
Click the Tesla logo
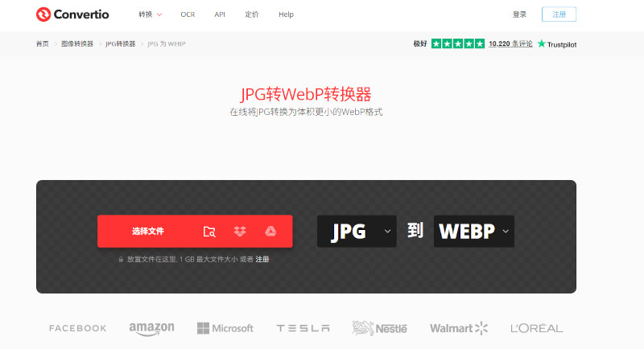(303, 329)
